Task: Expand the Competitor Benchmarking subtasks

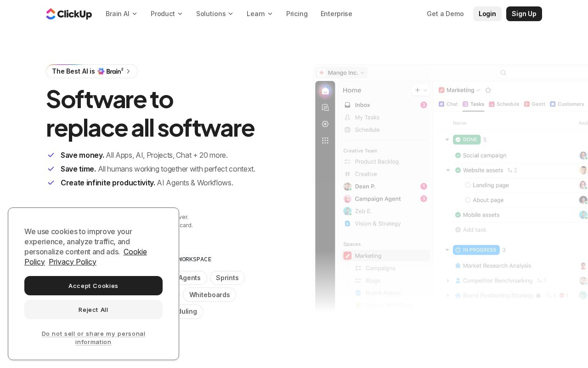Action: (x=448, y=281)
